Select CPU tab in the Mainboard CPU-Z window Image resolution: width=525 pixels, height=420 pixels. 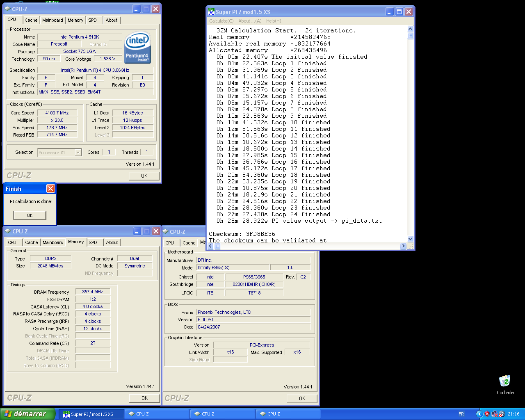170,243
